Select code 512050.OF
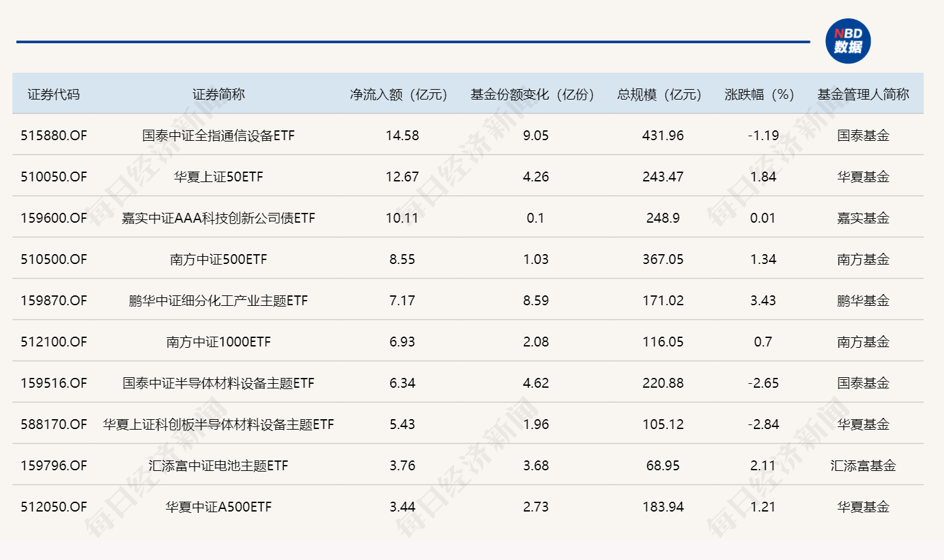 [54, 507]
